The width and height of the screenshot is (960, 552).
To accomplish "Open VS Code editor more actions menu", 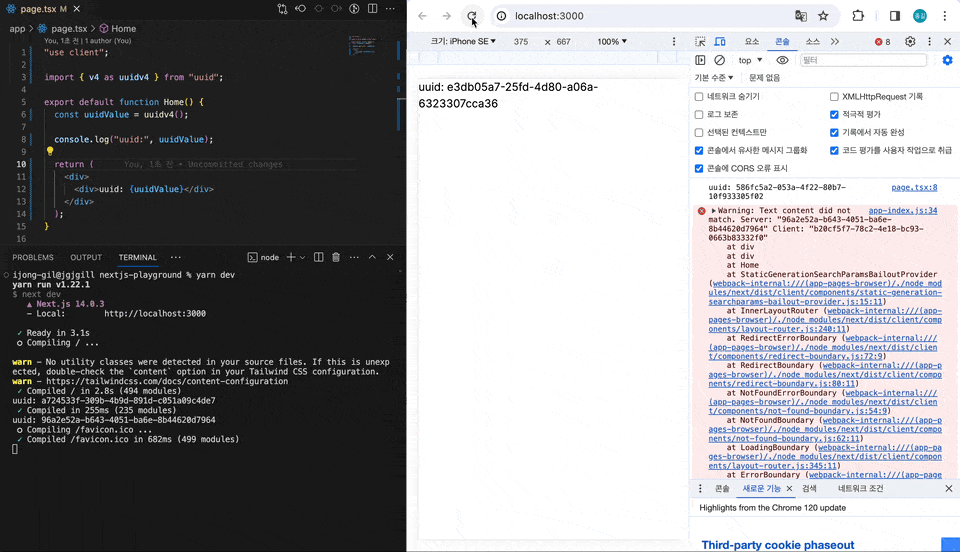I will (391, 9).
